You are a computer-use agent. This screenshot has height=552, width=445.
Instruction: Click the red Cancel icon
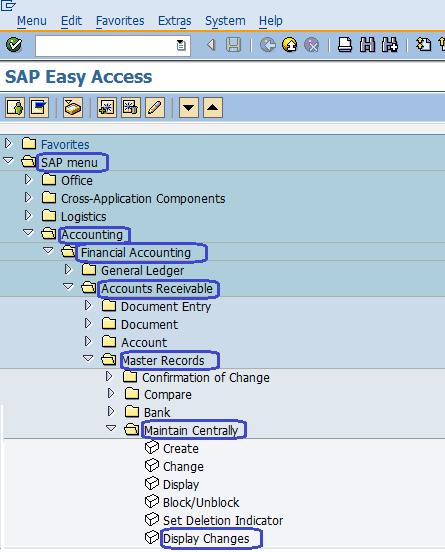(312, 45)
